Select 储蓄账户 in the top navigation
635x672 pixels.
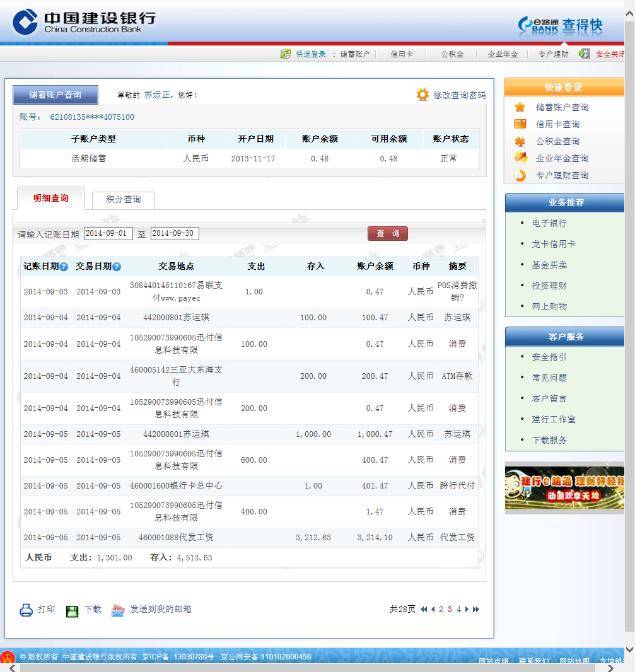coord(354,54)
